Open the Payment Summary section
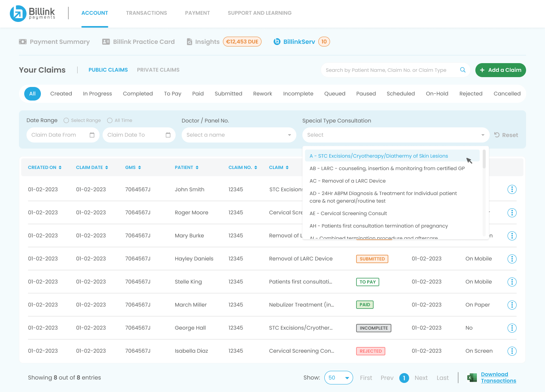545x392 pixels. 54,42
